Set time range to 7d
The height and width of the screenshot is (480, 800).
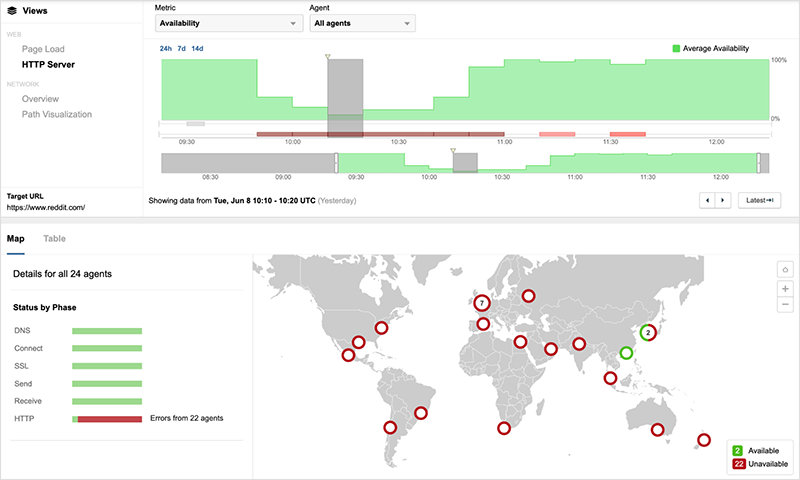(182, 48)
